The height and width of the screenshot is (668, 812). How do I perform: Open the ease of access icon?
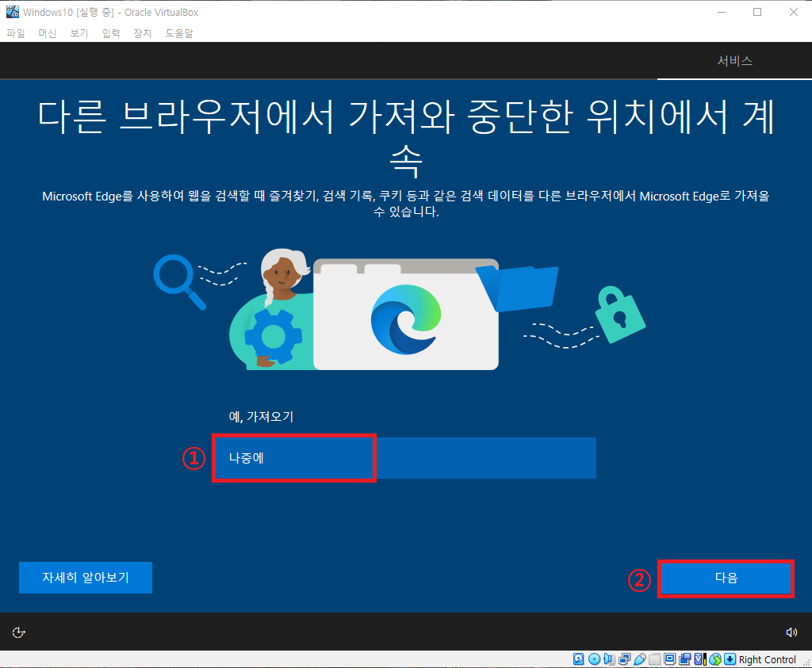click(19, 632)
